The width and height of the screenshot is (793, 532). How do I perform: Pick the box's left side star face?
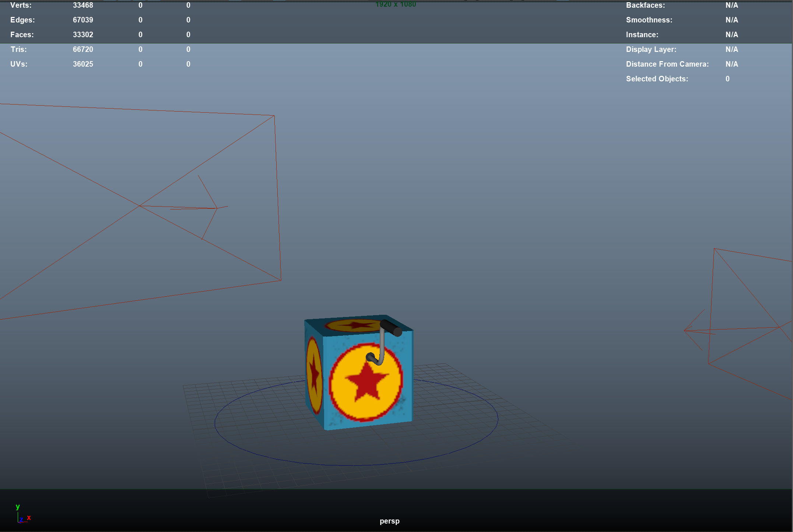(314, 375)
